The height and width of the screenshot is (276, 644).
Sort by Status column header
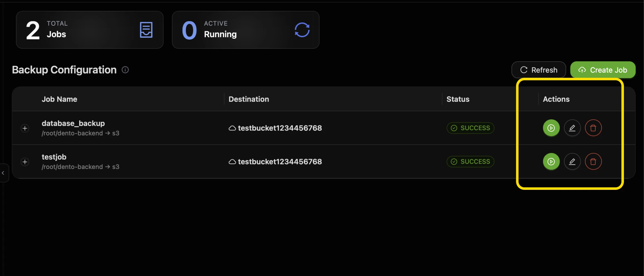pyautogui.click(x=458, y=99)
